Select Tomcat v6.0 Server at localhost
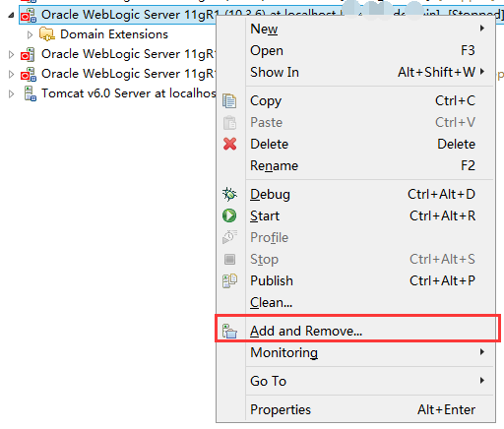Viewport: 504px width, 429px height. (129, 93)
